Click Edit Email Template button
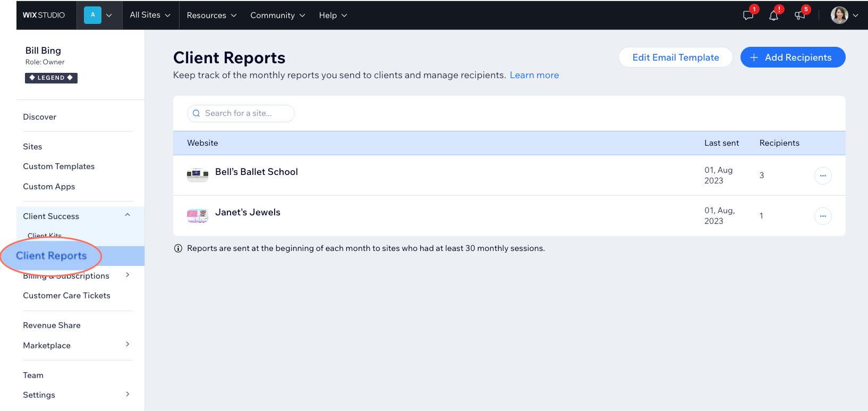Image resolution: width=868 pixels, height=411 pixels. (x=676, y=57)
